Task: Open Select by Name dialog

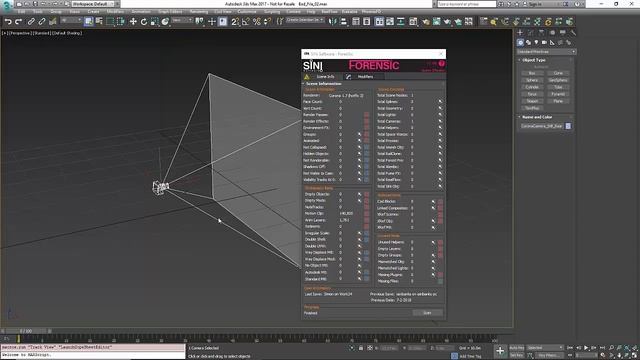Action: (99, 22)
